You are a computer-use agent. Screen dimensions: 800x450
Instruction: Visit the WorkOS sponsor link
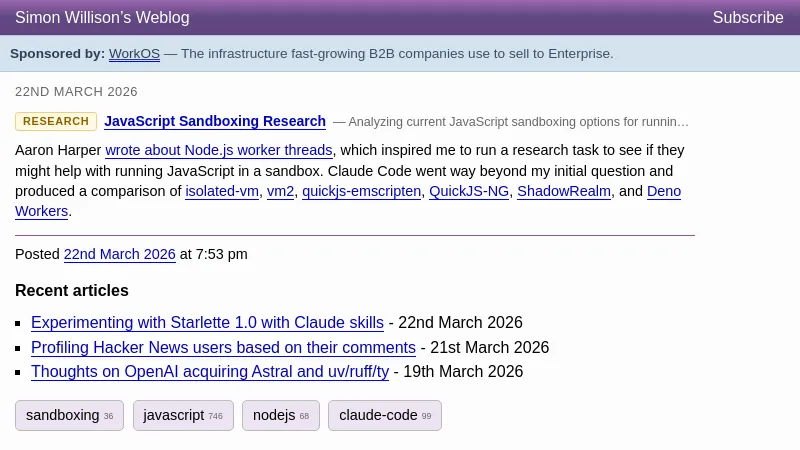click(x=134, y=54)
